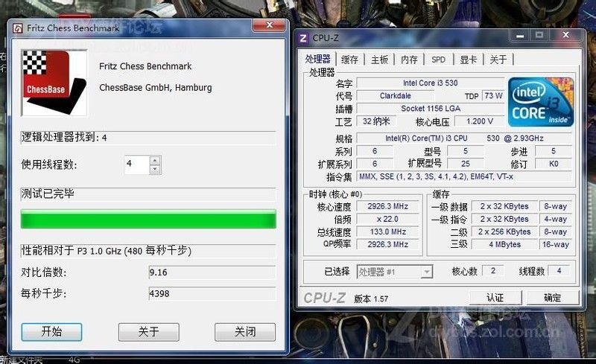Click the TDP value 73 W

point(493,96)
